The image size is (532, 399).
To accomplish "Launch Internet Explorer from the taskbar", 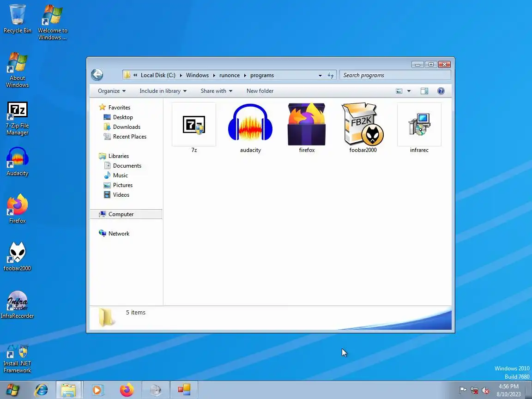I will (x=42, y=390).
